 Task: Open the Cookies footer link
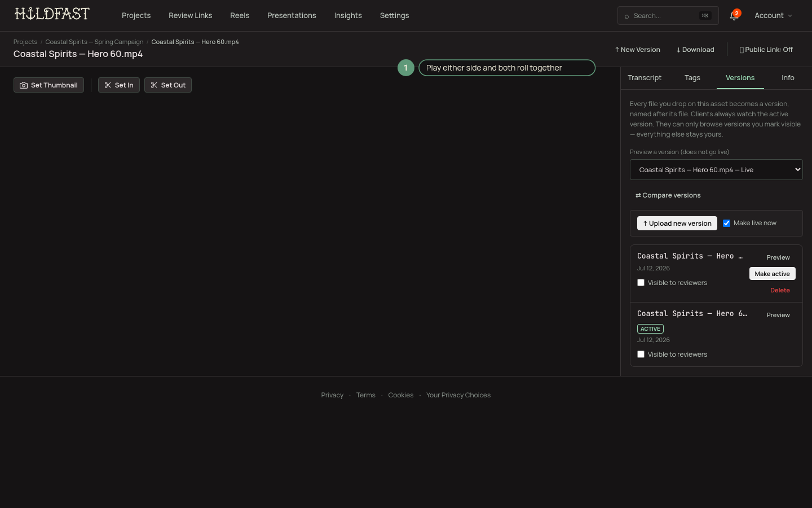click(x=400, y=395)
